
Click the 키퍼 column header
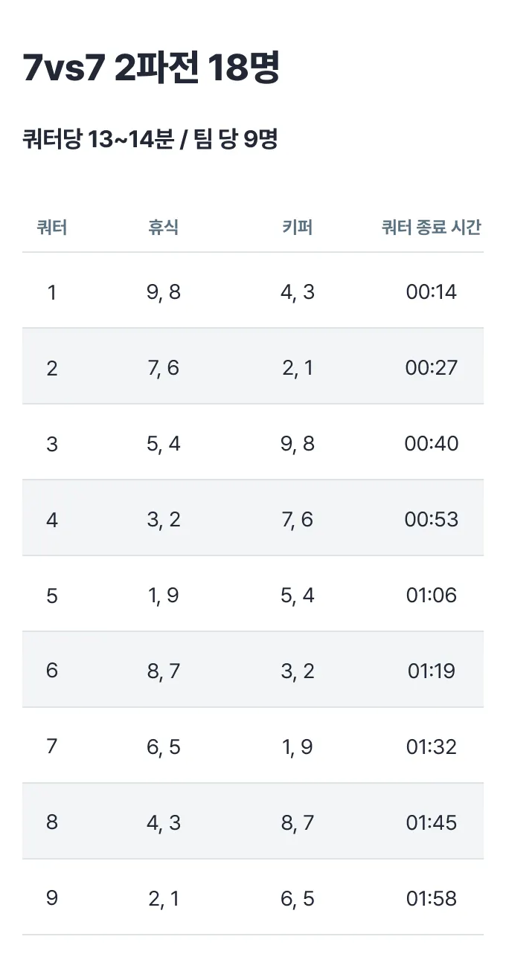(298, 228)
